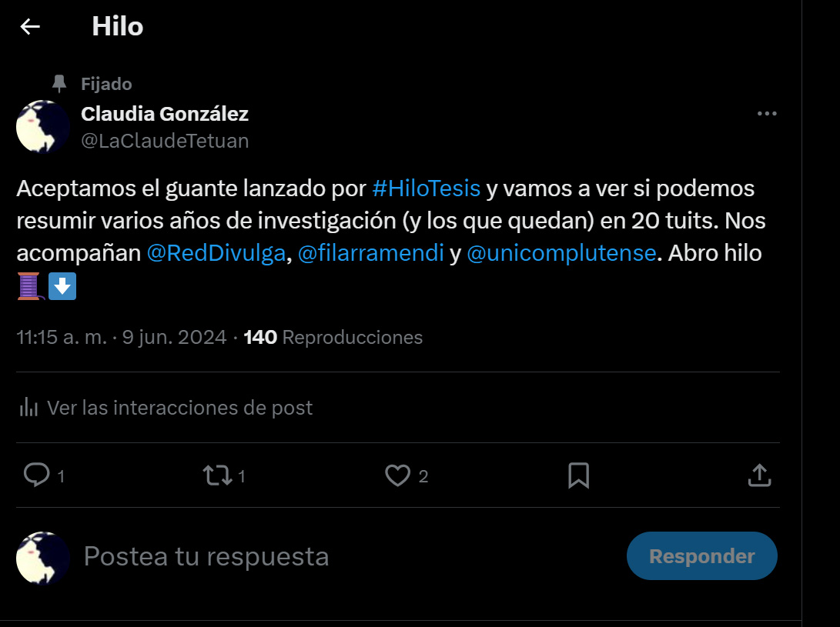Click the #HiloTesis hashtag
Screen dimensions: 840x627
point(426,188)
